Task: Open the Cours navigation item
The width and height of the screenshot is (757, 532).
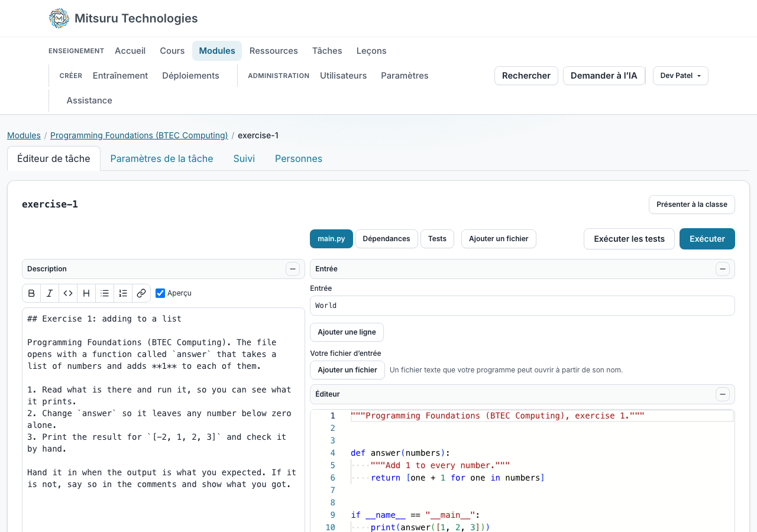Action: (172, 51)
